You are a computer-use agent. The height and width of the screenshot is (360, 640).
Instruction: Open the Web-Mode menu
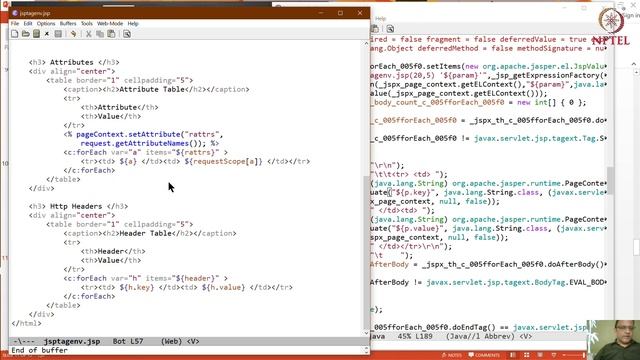[110, 24]
